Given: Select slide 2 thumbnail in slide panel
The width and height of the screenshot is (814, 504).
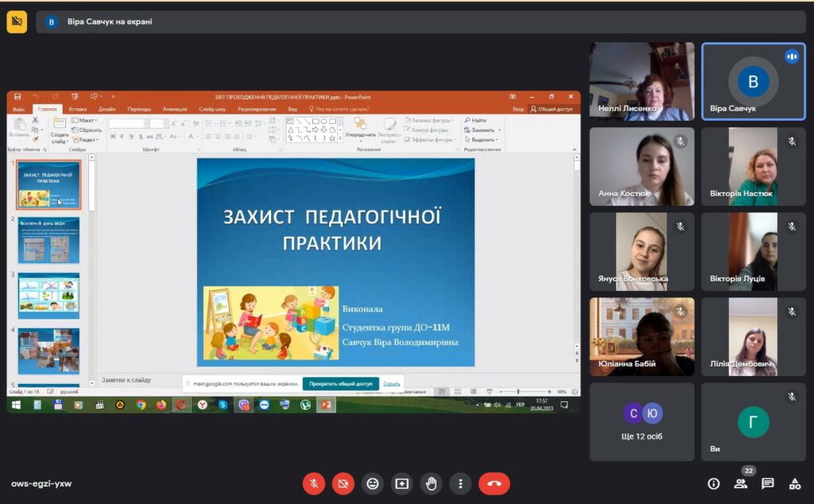Looking at the screenshot, I should pos(48,240).
